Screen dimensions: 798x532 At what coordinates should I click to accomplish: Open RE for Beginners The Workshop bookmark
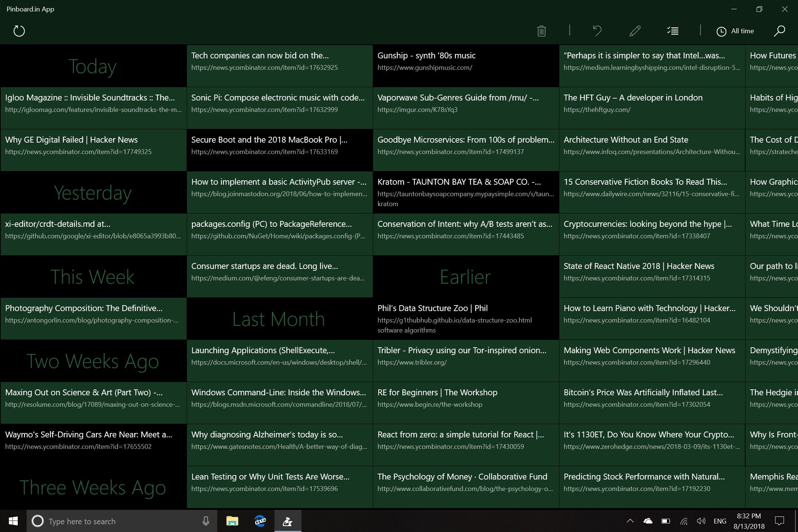(x=465, y=403)
